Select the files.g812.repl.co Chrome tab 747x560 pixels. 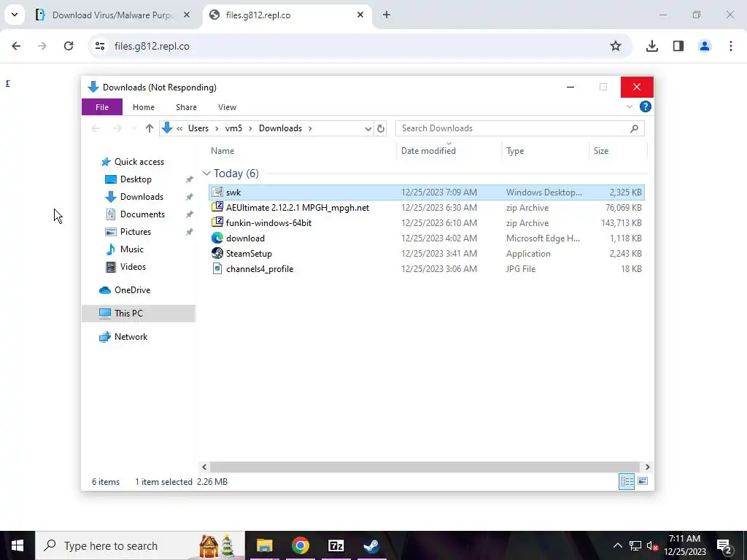click(286, 15)
